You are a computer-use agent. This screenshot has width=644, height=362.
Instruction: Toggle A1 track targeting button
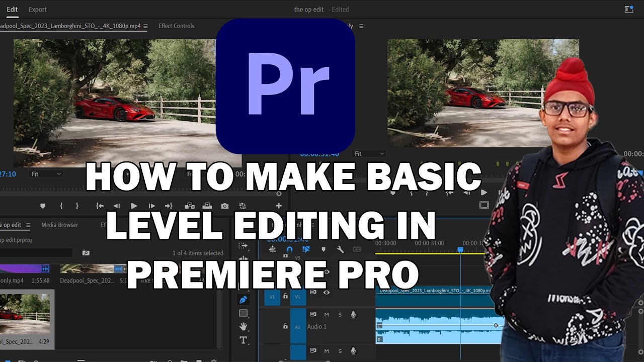click(x=297, y=326)
